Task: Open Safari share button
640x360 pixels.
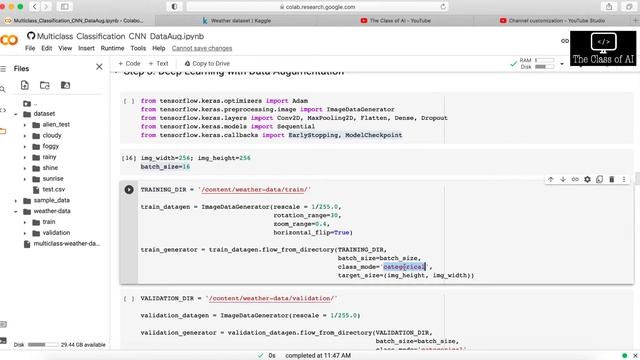Action: tap(609, 7)
